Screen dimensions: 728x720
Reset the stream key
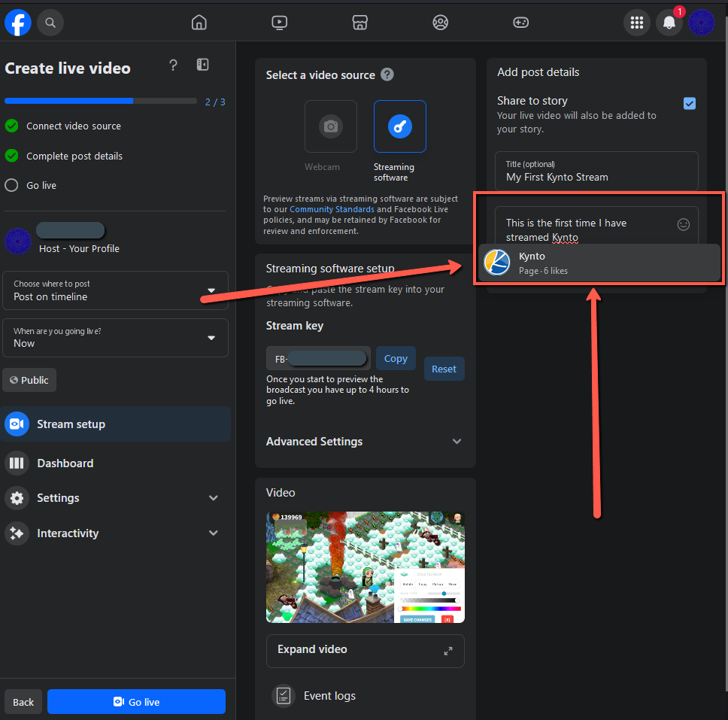(444, 369)
